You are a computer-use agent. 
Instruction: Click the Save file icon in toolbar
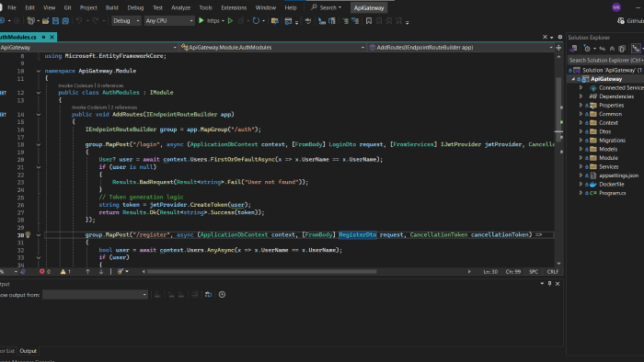click(55, 20)
